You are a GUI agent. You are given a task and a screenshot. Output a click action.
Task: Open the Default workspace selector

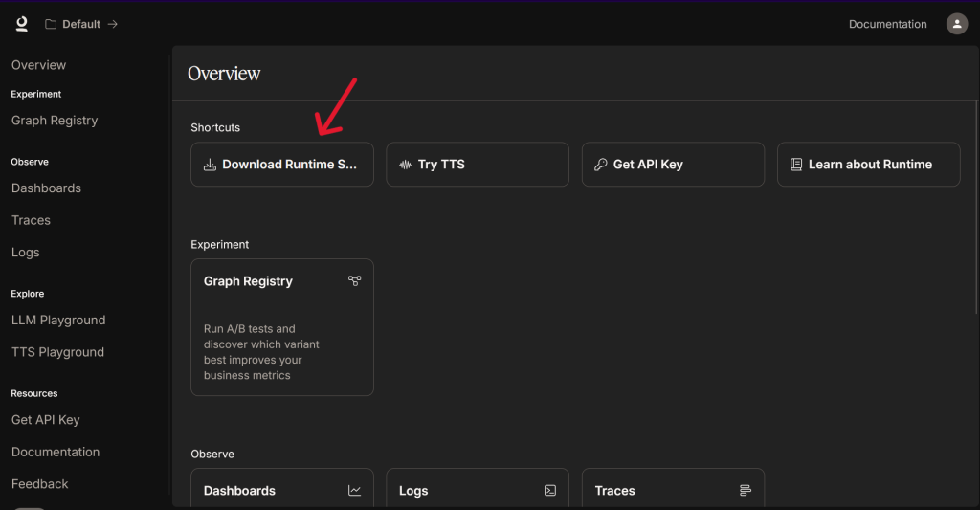[81, 24]
